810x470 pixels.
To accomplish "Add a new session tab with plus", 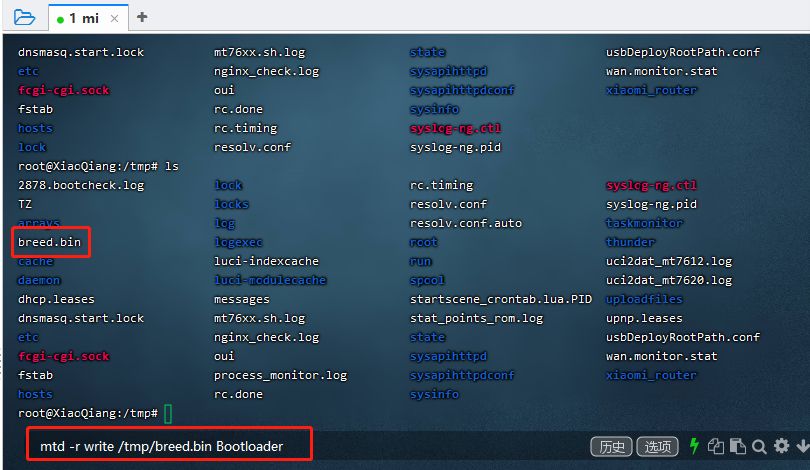I will pos(142,17).
